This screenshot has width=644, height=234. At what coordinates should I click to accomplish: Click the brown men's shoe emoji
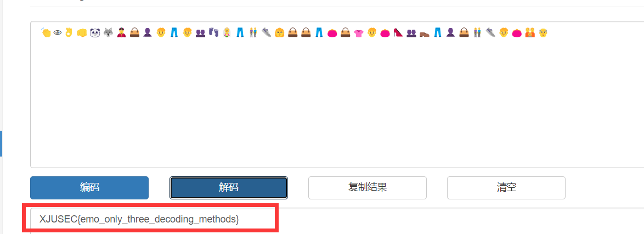click(424, 34)
